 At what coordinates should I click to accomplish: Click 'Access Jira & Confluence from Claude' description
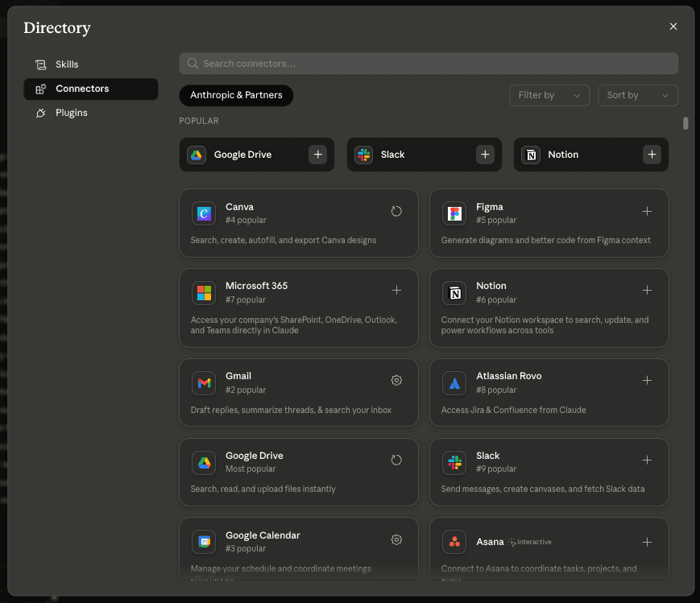(513, 410)
